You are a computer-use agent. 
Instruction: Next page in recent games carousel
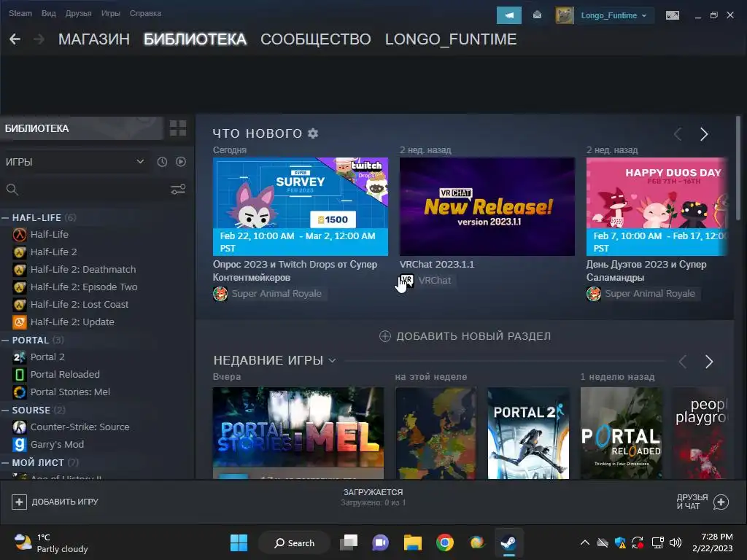(709, 362)
